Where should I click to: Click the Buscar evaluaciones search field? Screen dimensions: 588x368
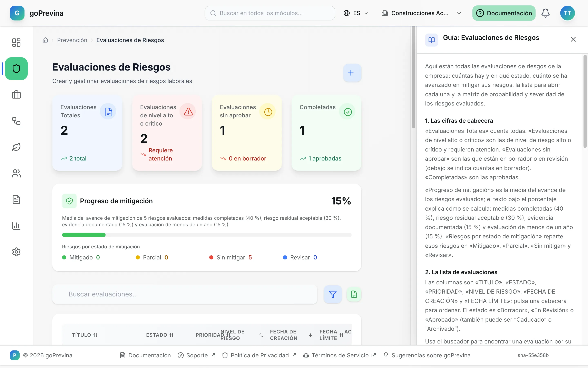[185, 294]
